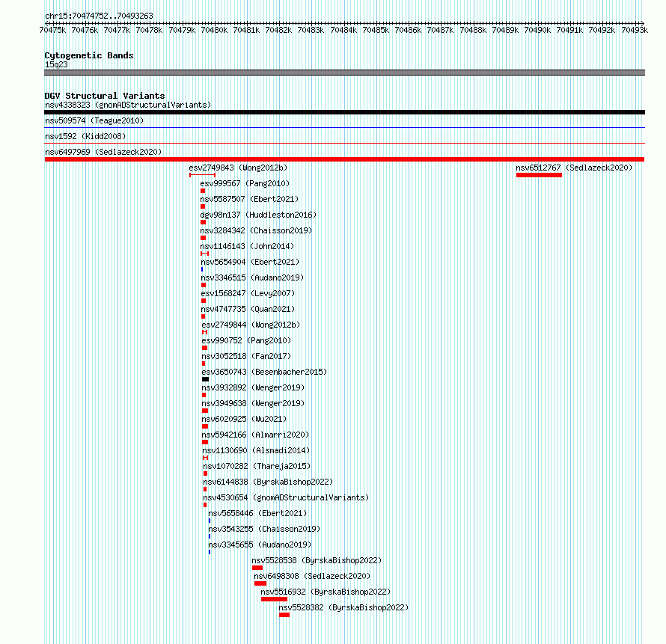Open esv2749844 (Wong2012b) variant
The height and width of the screenshot is (644, 666).
tap(251, 325)
